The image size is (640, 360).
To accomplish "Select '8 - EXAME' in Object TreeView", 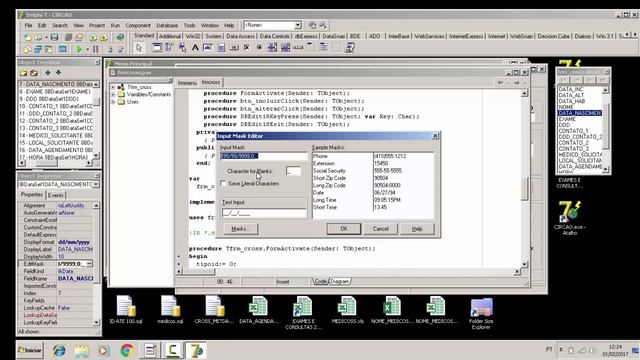I will pos(56,91).
